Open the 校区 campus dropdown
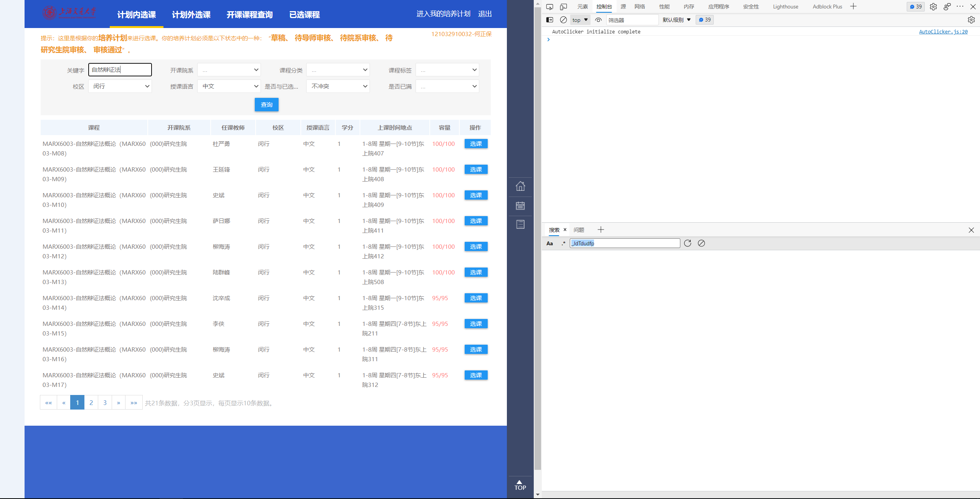The height and width of the screenshot is (499, 980). point(120,86)
